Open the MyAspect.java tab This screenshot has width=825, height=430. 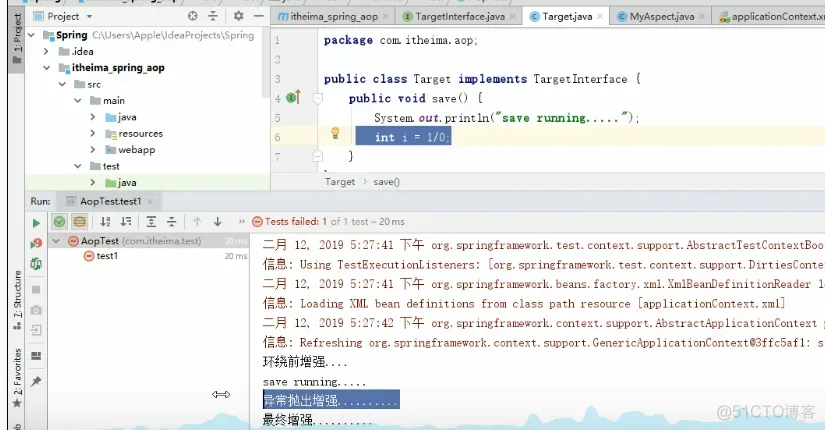[661, 16]
